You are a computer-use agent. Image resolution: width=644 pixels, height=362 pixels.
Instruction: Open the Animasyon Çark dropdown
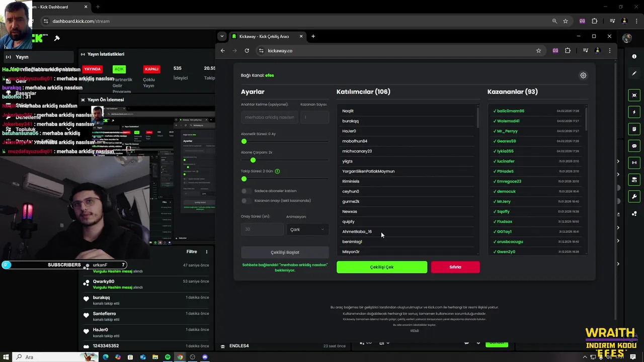pos(307,229)
